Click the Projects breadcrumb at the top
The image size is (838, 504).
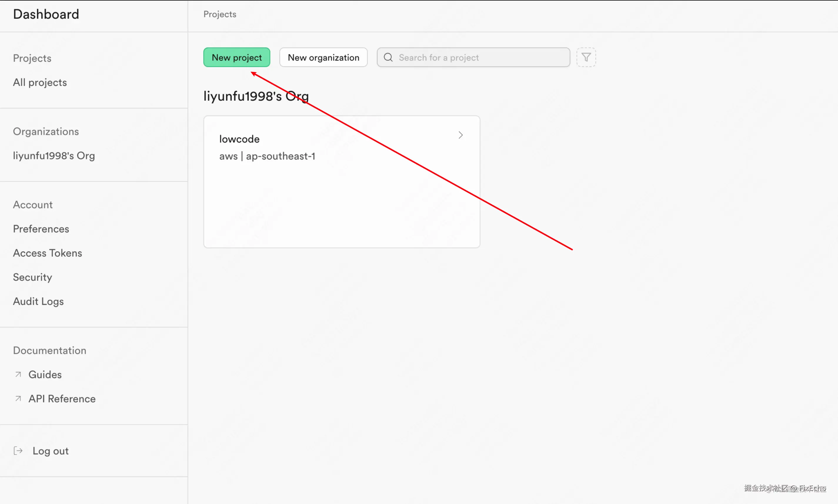(220, 14)
